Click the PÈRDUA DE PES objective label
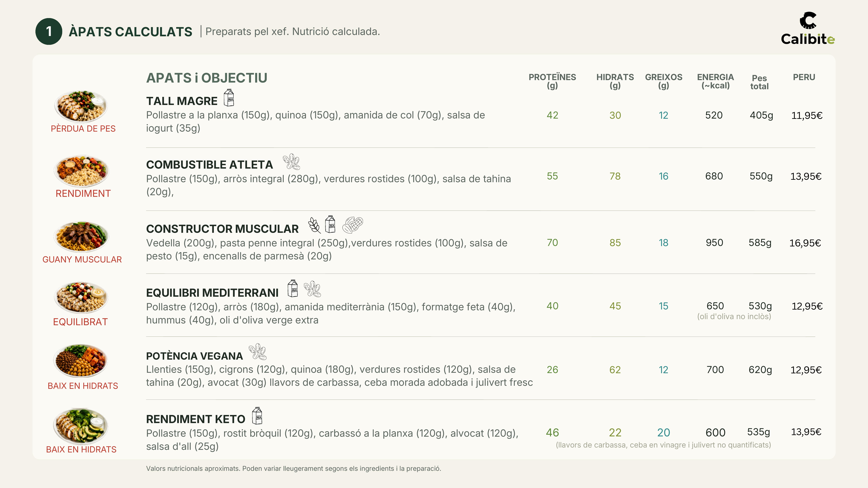Screen dimensions: 868x488 [x=83, y=129]
